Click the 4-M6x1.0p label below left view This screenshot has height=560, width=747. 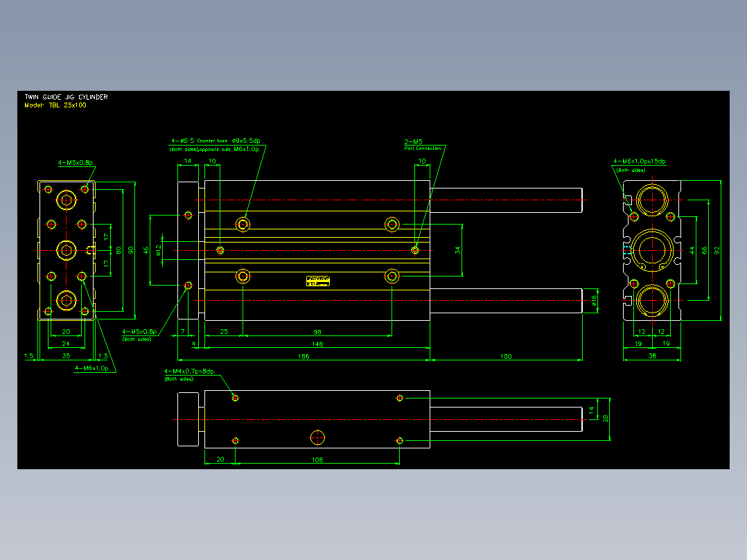click(91, 368)
